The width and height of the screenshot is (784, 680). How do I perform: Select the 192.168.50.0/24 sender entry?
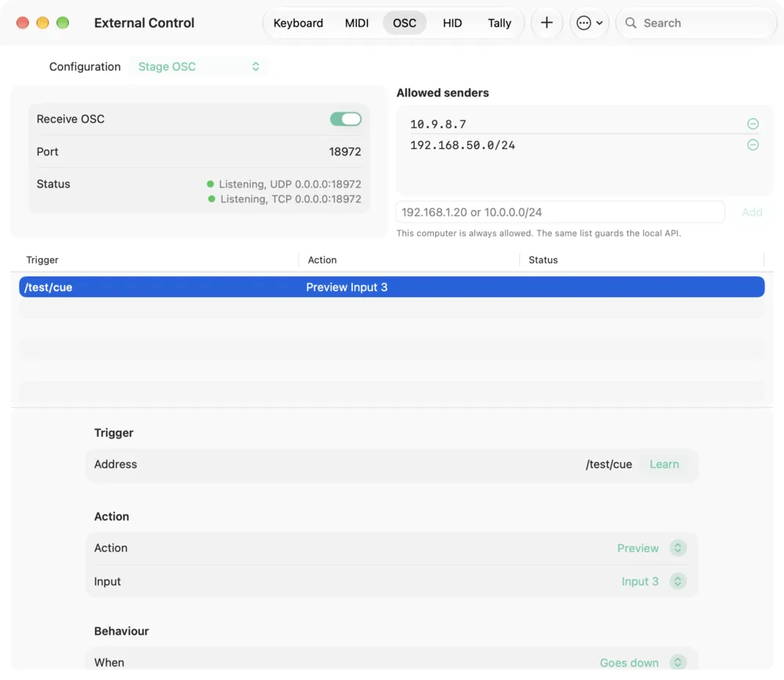click(x=463, y=145)
